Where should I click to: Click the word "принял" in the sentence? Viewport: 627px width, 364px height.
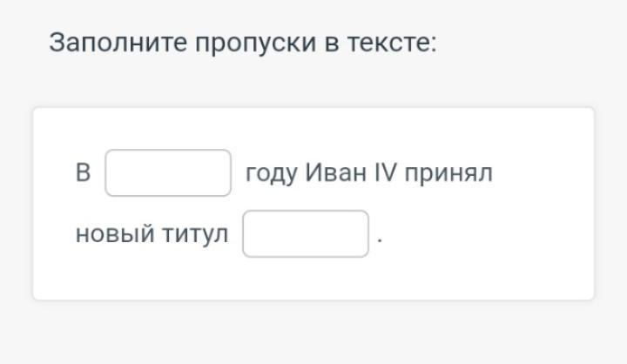tap(448, 174)
